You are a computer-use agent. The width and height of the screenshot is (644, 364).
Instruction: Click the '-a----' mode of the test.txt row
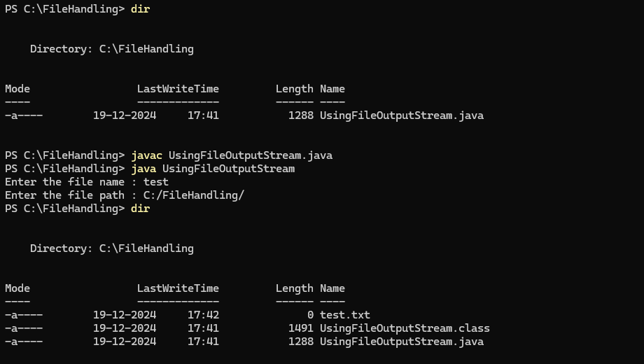click(x=23, y=315)
